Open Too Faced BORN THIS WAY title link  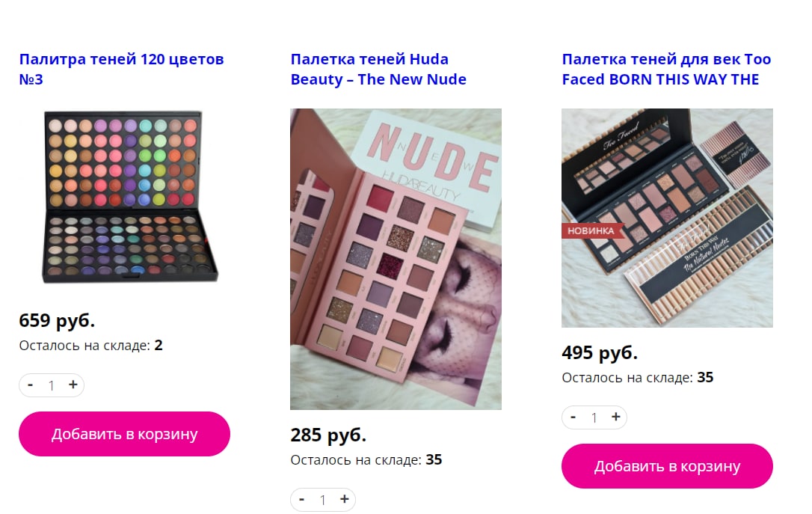(666, 69)
